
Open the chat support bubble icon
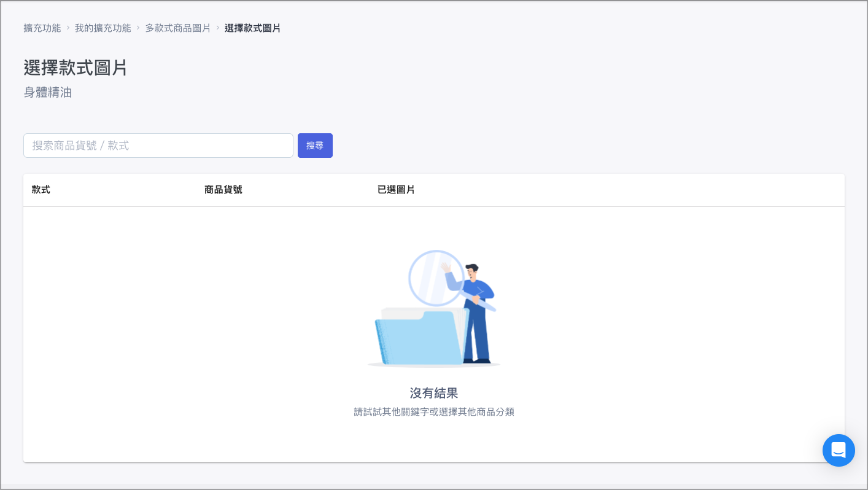(x=839, y=450)
